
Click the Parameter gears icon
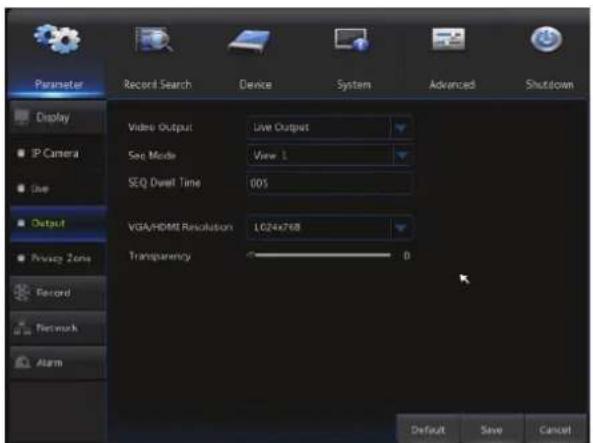57,39
